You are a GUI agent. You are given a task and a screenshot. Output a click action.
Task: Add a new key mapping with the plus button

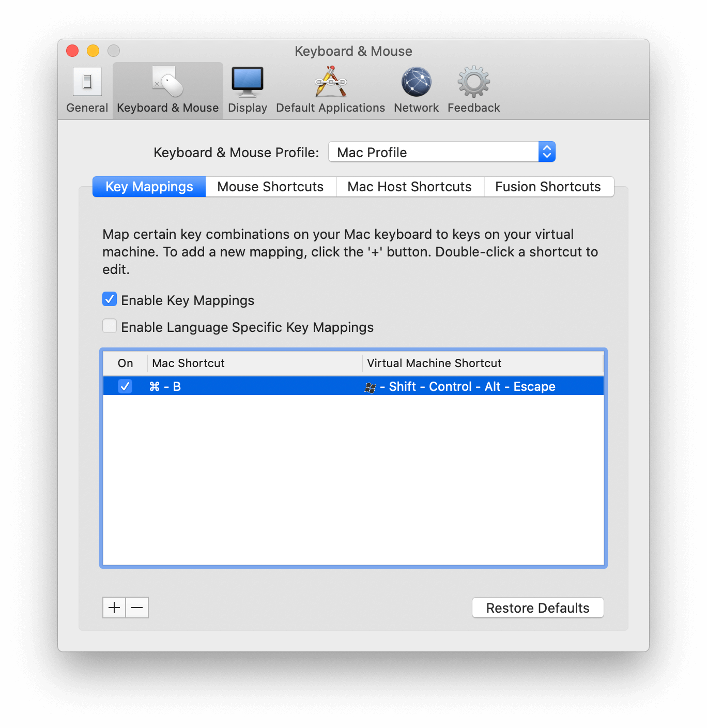click(x=114, y=608)
